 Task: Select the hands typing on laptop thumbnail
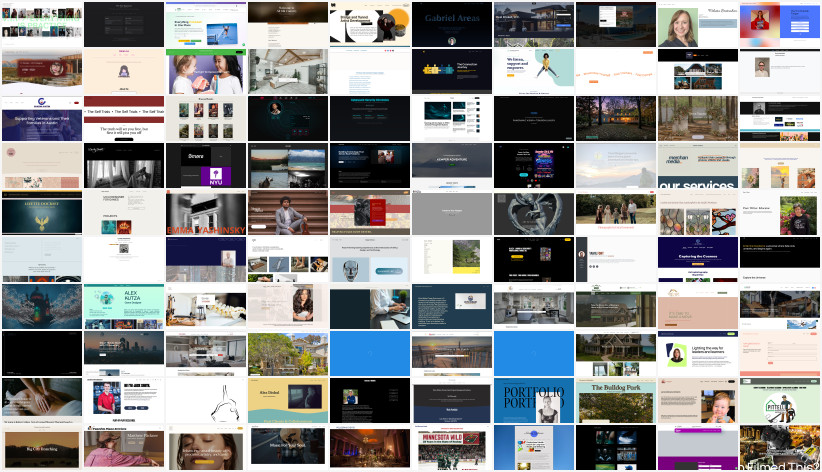pyautogui.click(x=370, y=307)
